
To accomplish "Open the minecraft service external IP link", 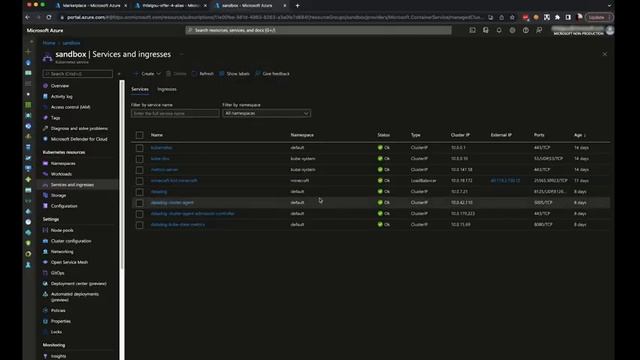I will point(505,180).
